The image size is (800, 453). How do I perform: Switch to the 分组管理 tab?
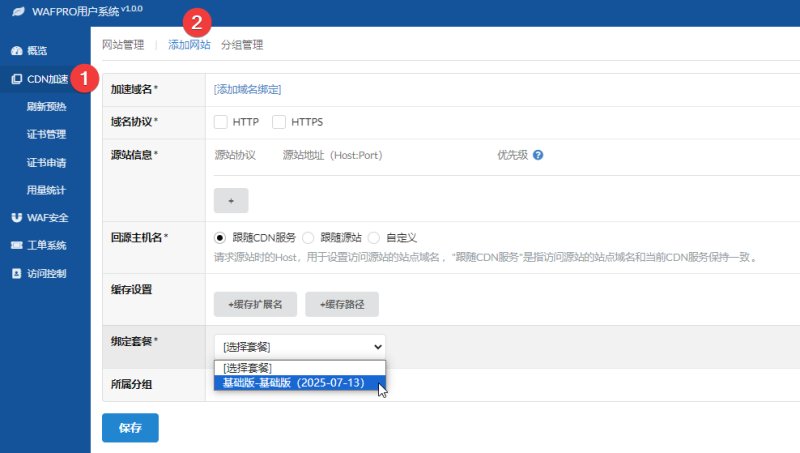pyautogui.click(x=242, y=45)
